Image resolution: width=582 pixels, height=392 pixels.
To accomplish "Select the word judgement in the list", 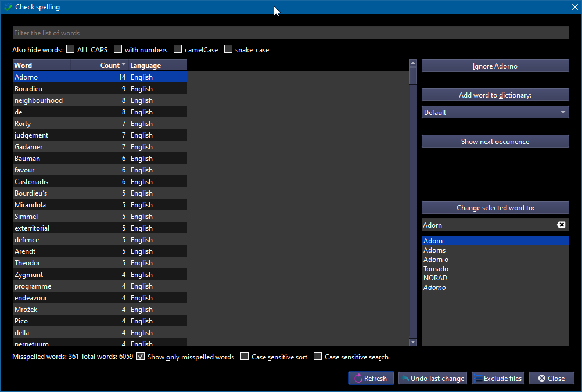I will coord(100,135).
